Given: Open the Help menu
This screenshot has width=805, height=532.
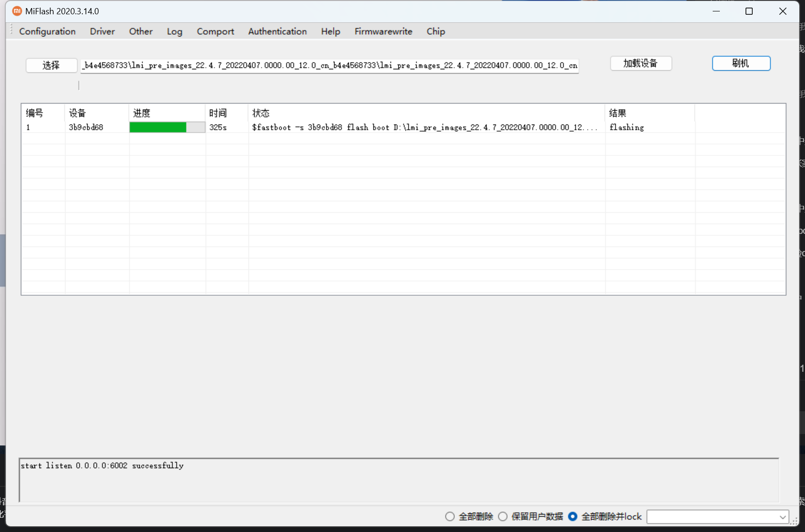Looking at the screenshot, I should [331, 31].
